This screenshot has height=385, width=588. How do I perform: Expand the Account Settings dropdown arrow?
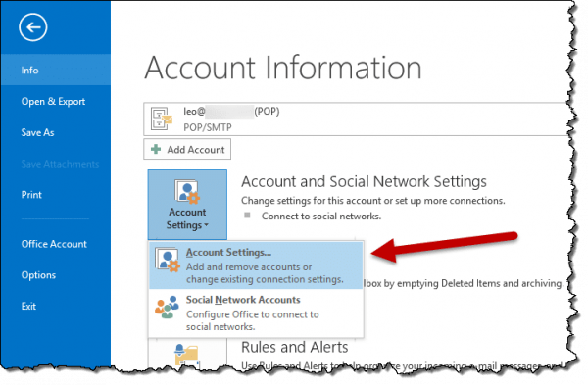pos(206,225)
